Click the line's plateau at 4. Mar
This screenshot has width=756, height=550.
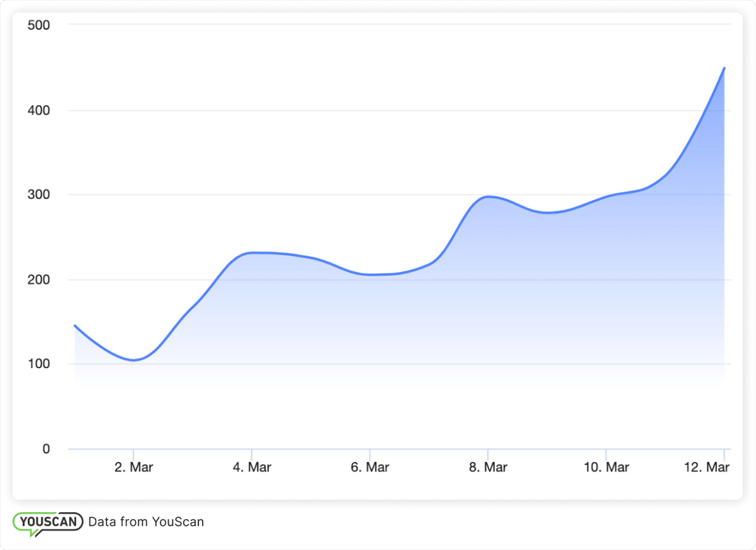tap(252, 253)
